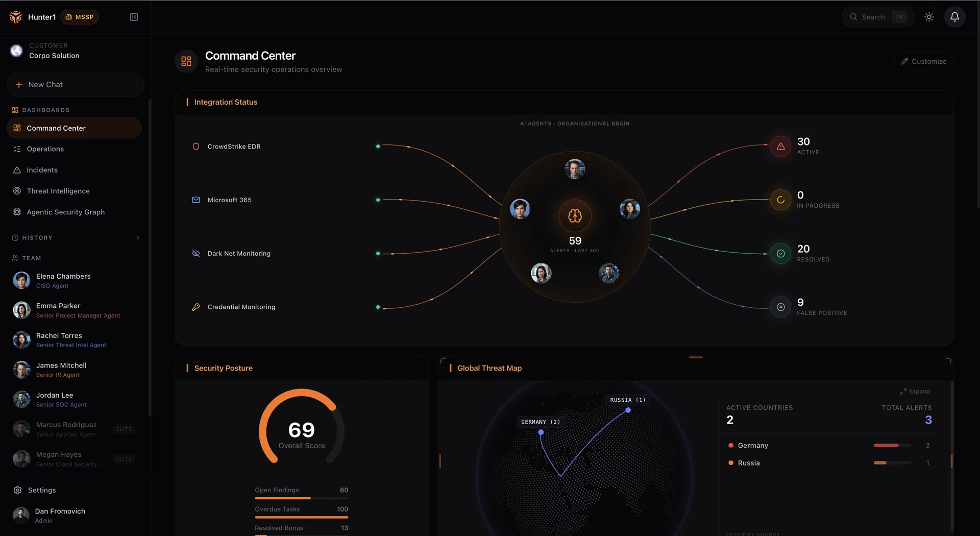Screen dimensions: 980x536
Task: Click the Germany (2) map marker
Action: tap(541, 432)
